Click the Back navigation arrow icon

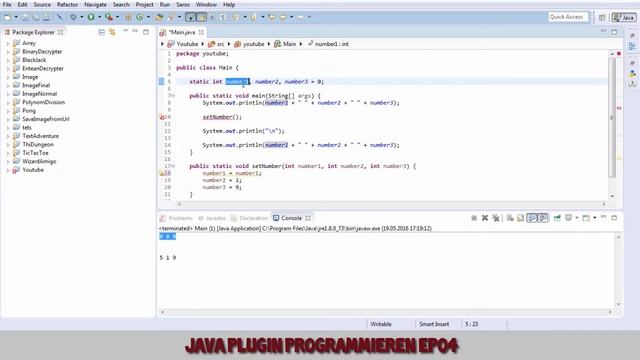282,17
